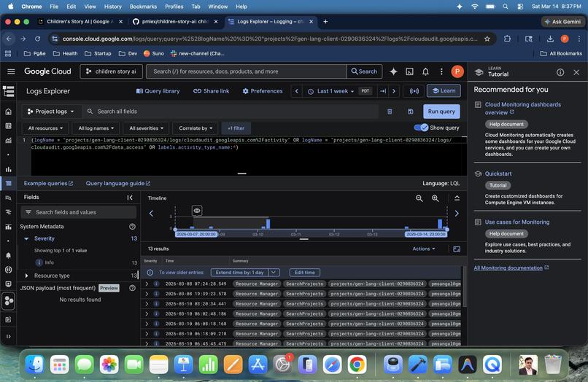Screen dimensions: 588x382
Task: Open All Monitoring documentation link
Action: (x=511, y=268)
